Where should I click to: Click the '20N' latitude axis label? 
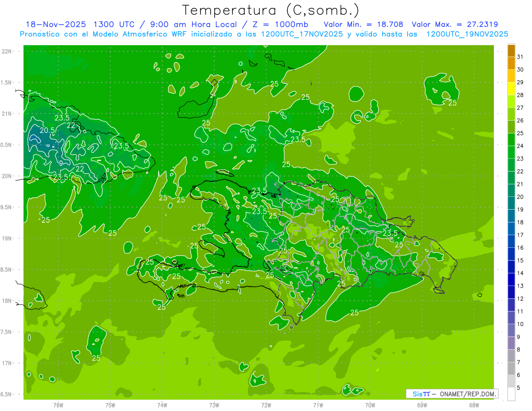click(x=7, y=176)
